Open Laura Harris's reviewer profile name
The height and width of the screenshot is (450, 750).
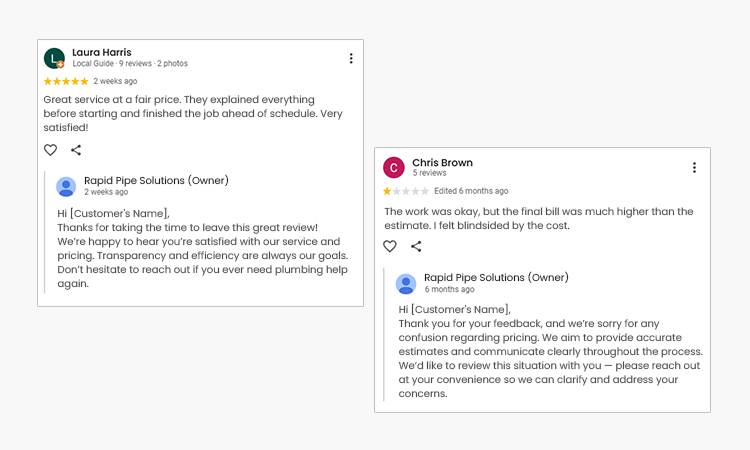pos(102,52)
